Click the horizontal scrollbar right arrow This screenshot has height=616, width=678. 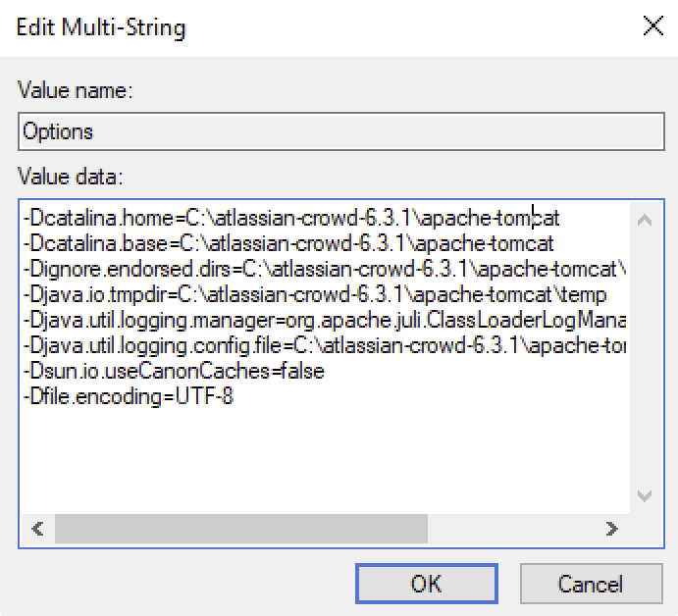tap(612, 529)
